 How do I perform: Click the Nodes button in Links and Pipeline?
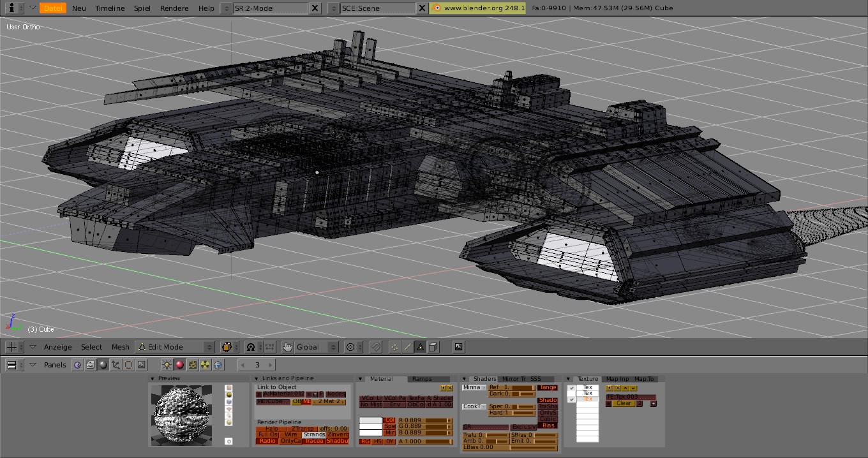tap(336, 394)
